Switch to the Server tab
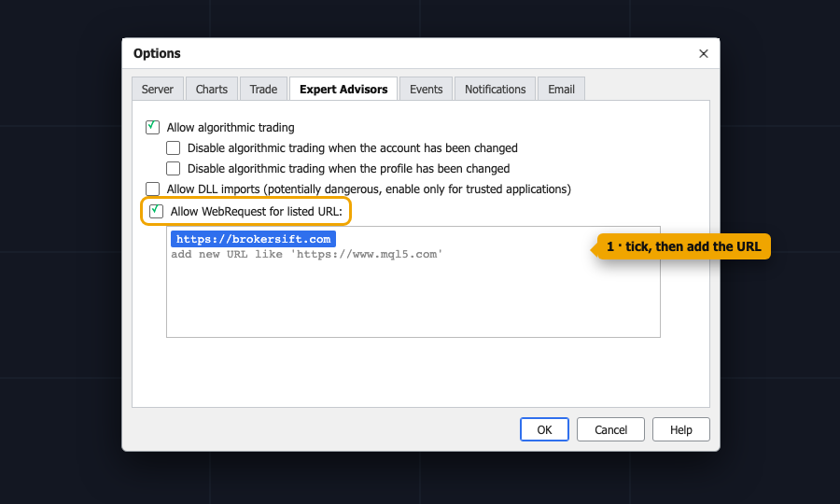 158,89
